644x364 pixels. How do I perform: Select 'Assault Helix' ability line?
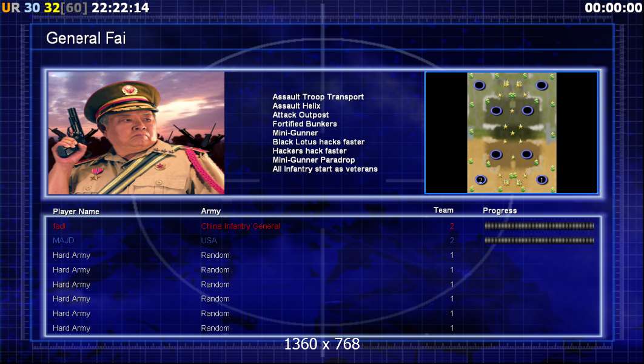pyautogui.click(x=296, y=106)
